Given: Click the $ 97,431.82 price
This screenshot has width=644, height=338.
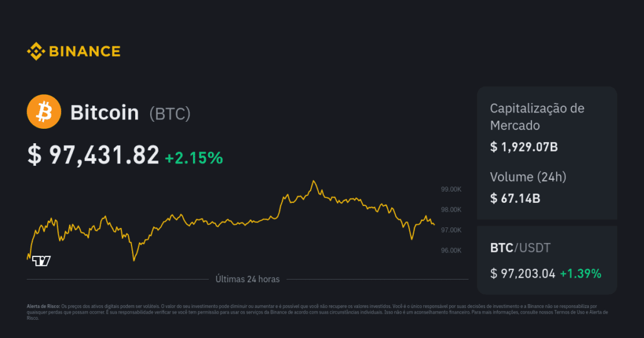Looking at the screenshot, I should click(x=93, y=155).
